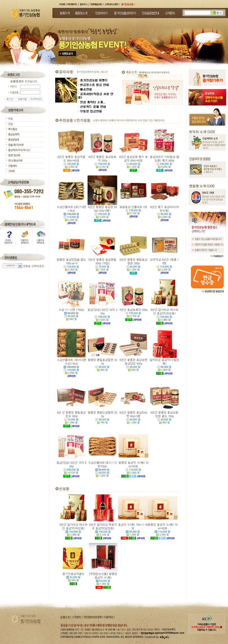The width and height of the screenshot is (228, 644).
Task: Open the 수삼선물세트 6호 product thumbnail
Action: (71, 191)
